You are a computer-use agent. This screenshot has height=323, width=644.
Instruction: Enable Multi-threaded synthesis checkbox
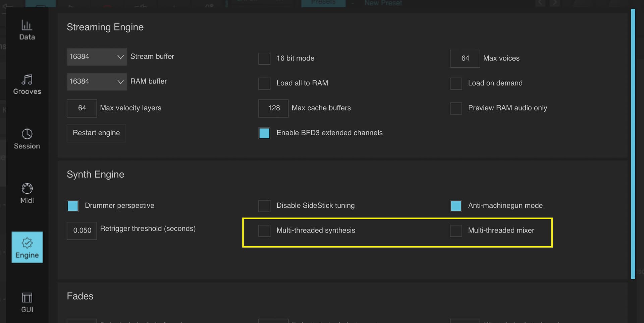point(264,231)
